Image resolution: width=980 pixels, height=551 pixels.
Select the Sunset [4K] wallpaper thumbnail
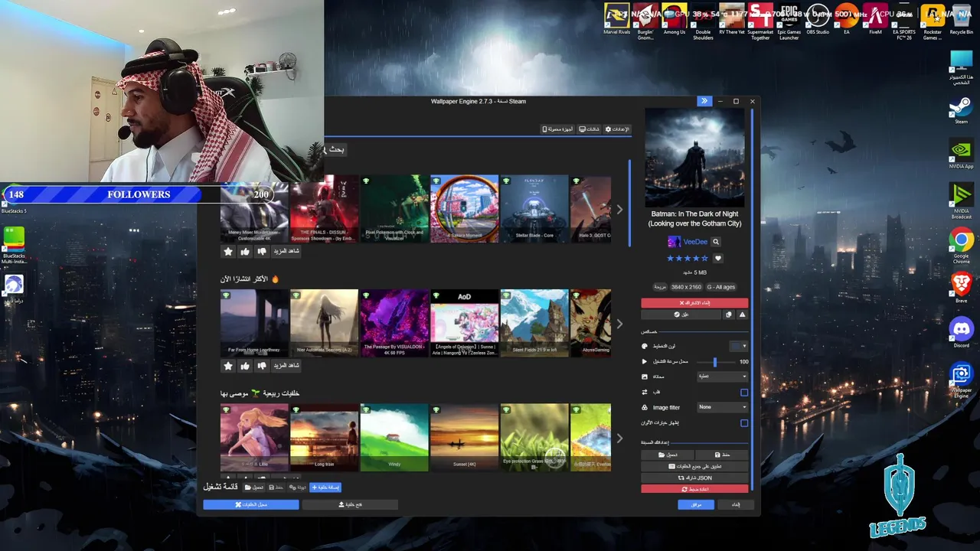tap(465, 438)
